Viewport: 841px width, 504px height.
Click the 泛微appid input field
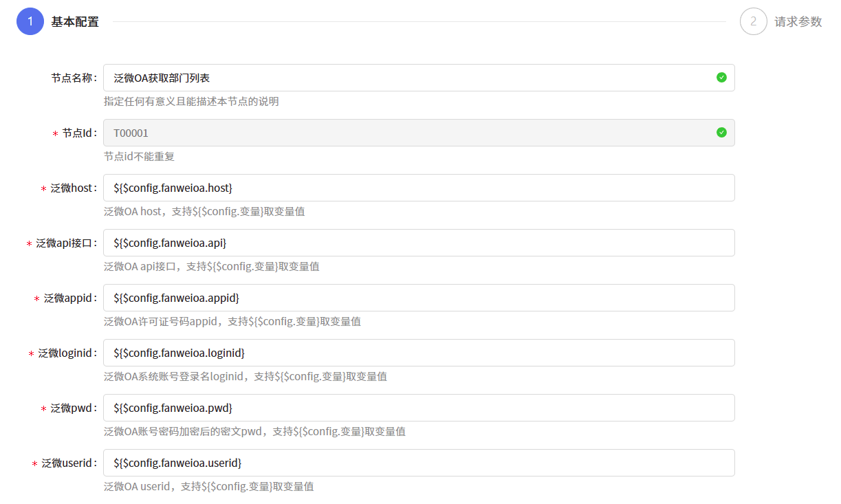point(413,298)
